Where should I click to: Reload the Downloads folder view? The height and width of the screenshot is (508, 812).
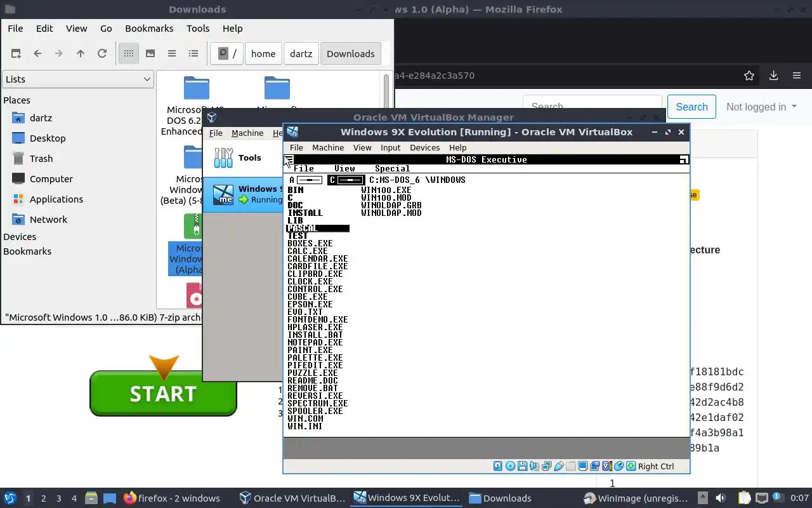point(102,53)
